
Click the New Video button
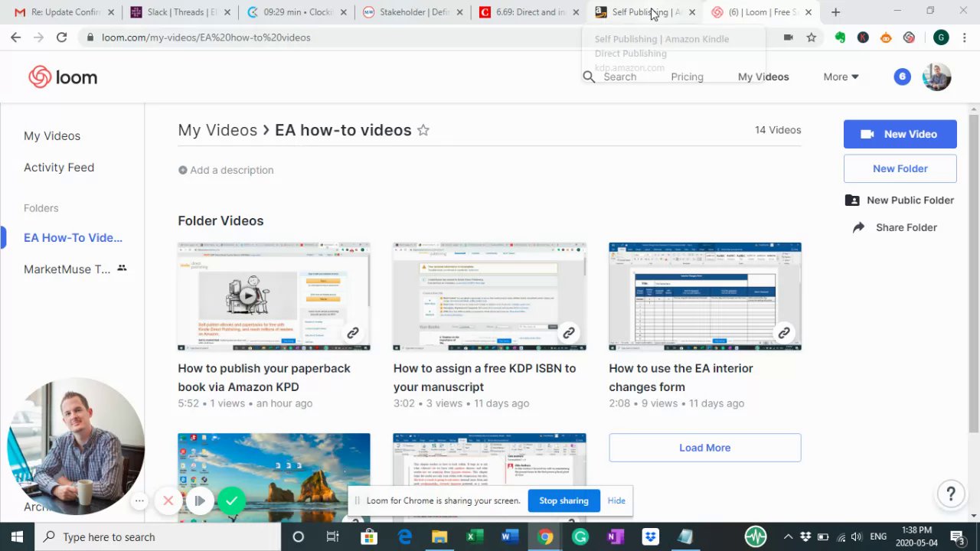(x=900, y=134)
